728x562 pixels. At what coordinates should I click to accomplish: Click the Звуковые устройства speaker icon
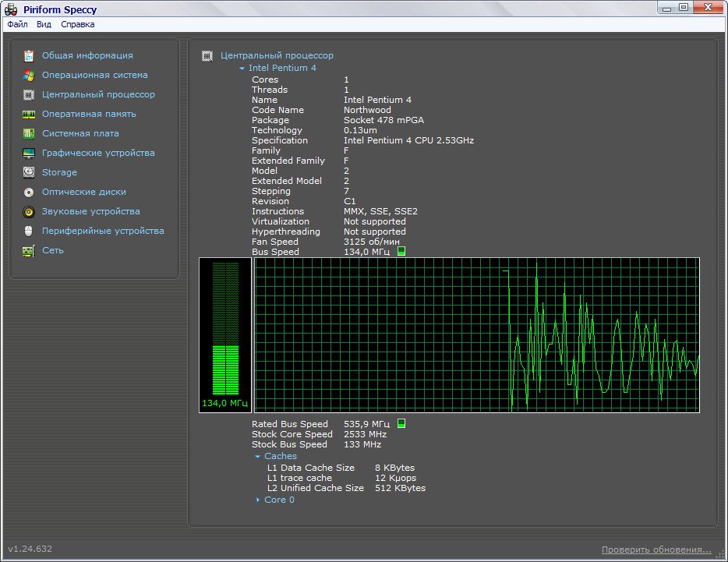pyautogui.click(x=29, y=212)
